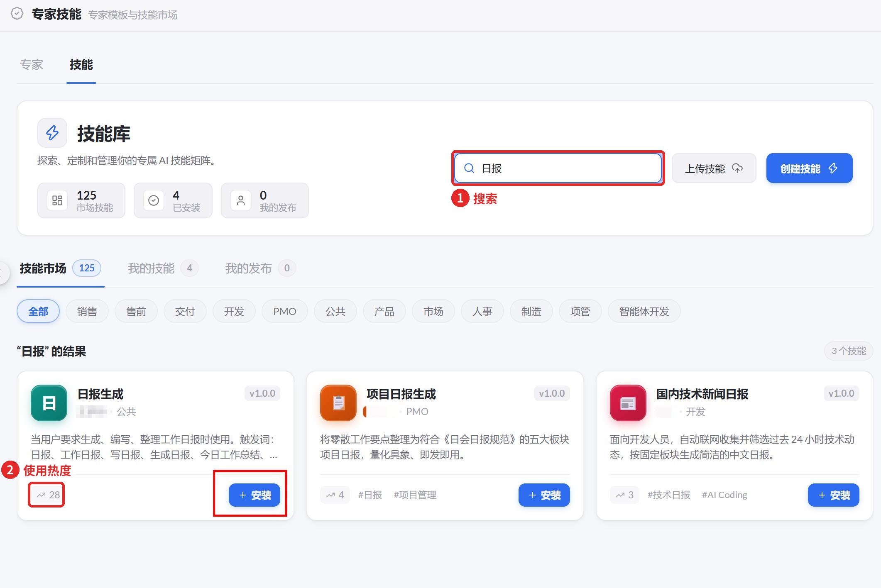881x588 pixels.
Task: Filter by the 公共 category chip
Action: coord(335,311)
